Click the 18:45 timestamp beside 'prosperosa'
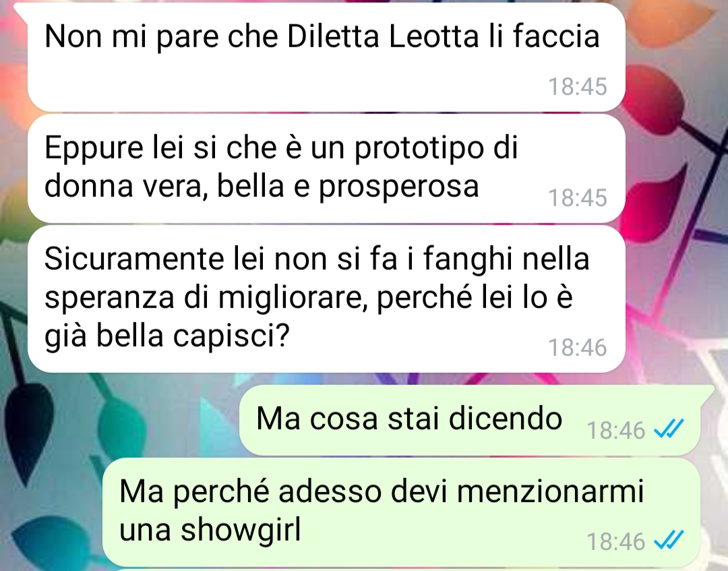Screen dimensions: 728x571 [x=578, y=198]
